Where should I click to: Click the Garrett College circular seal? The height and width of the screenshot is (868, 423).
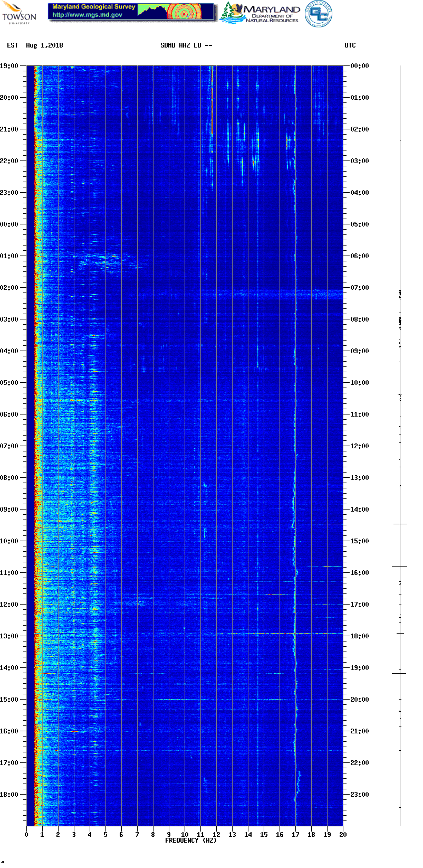point(319,13)
